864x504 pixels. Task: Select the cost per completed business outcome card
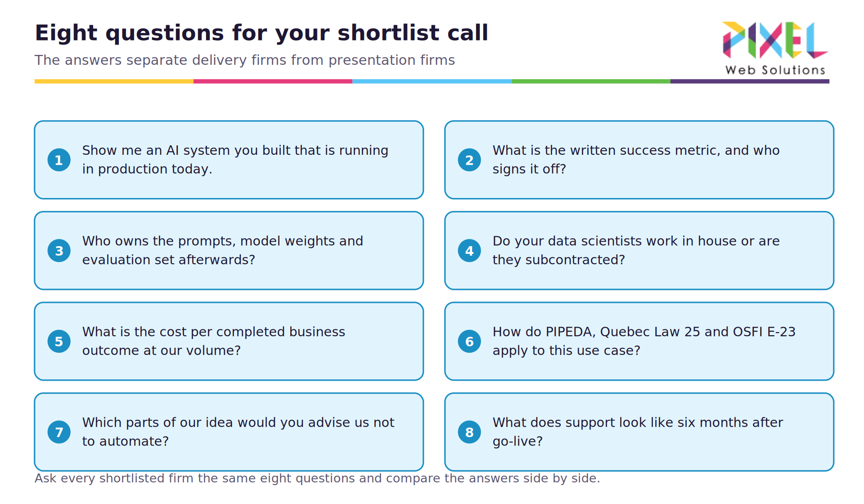pyautogui.click(x=229, y=341)
